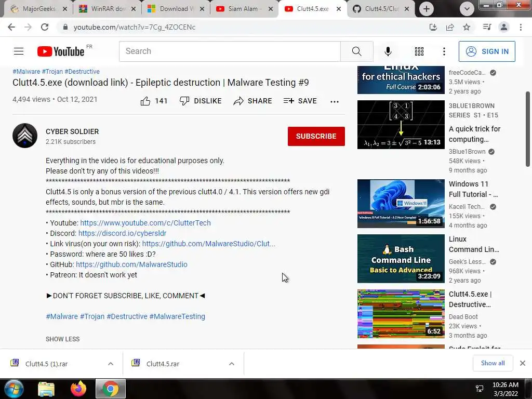Open the discord.io/cybersldr link
Viewport: 532px width, 399px height.
pyautogui.click(x=122, y=233)
